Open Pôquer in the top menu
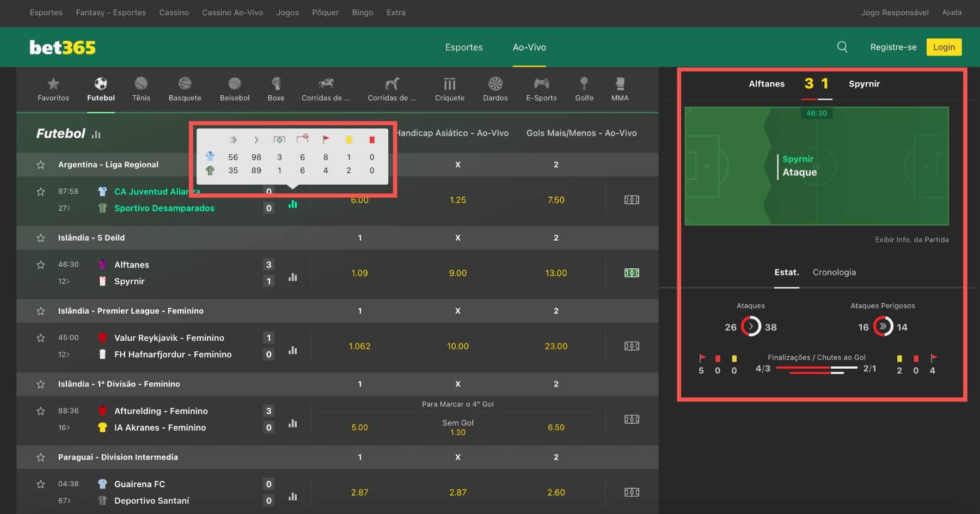This screenshot has height=514, width=980. (x=325, y=13)
